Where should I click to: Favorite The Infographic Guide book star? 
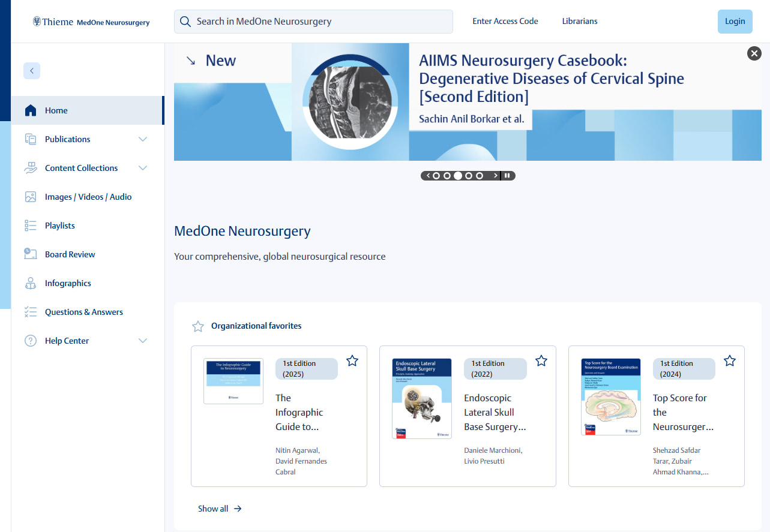[352, 360]
